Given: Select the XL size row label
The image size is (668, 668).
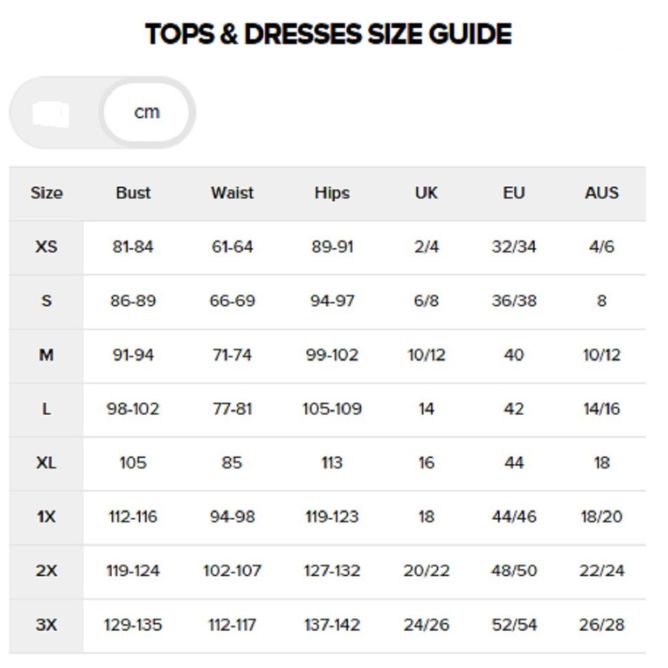Looking at the screenshot, I should click(x=46, y=463).
